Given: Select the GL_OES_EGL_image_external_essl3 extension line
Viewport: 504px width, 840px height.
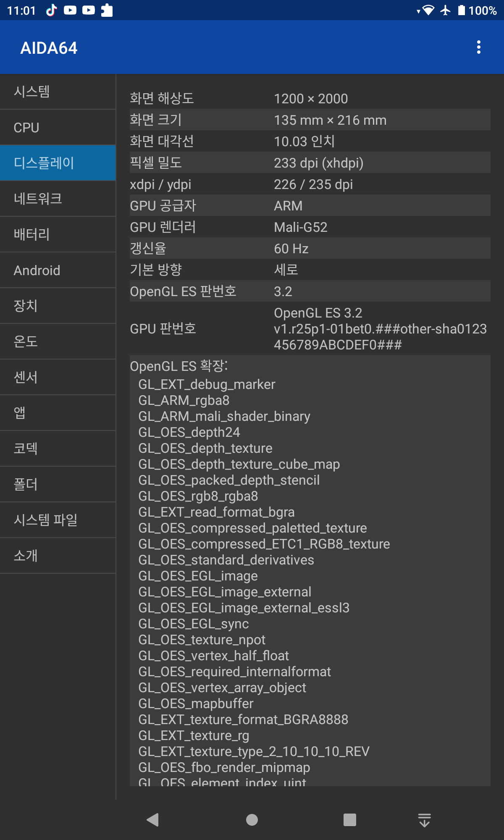Looking at the screenshot, I should click(x=244, y=608).
